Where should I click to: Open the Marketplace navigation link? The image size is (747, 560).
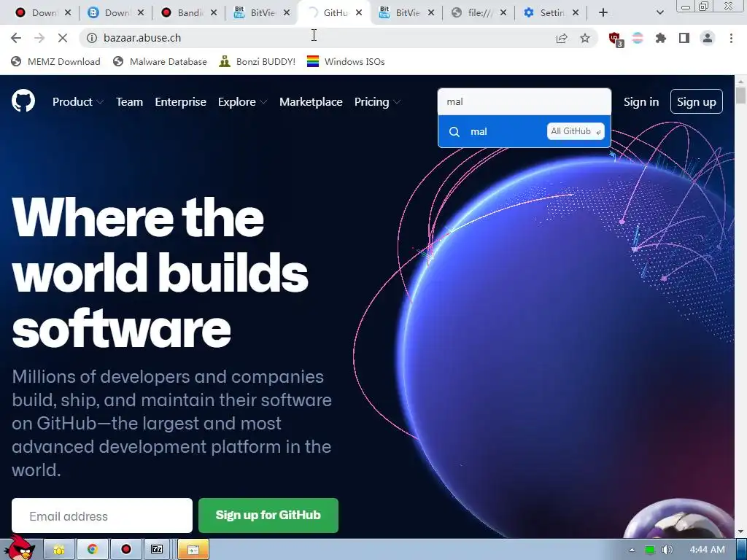pyautogui.click(x=311, y=102)
